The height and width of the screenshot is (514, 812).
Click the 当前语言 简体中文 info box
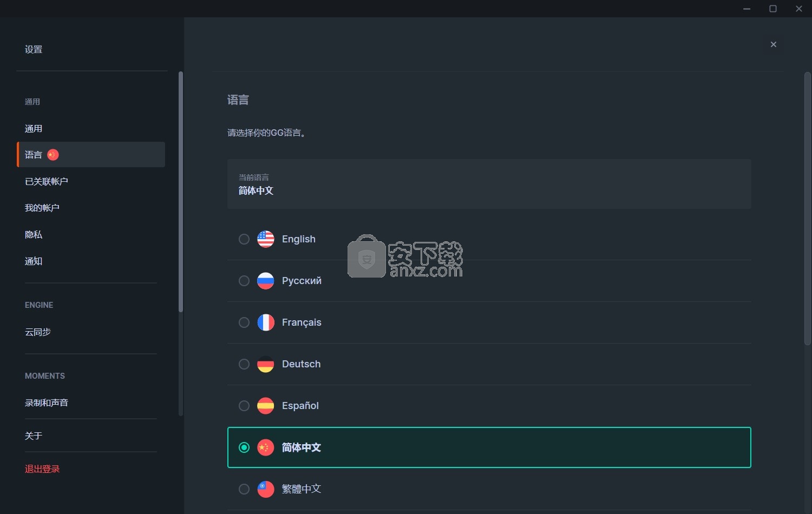coord(489,184)
